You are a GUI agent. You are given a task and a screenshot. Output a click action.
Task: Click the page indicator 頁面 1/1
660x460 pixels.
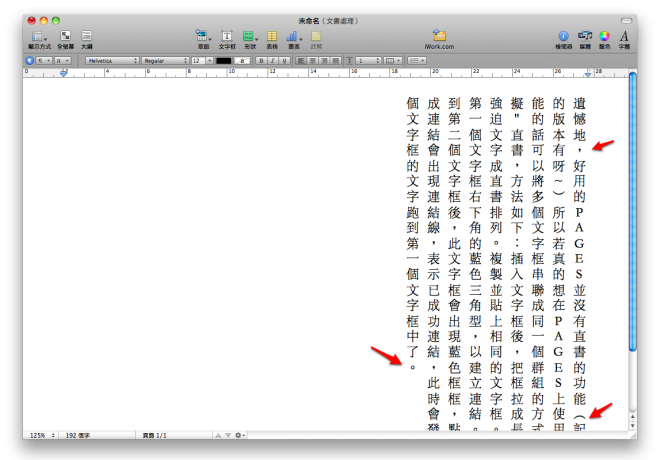click(x=156, y=435)
